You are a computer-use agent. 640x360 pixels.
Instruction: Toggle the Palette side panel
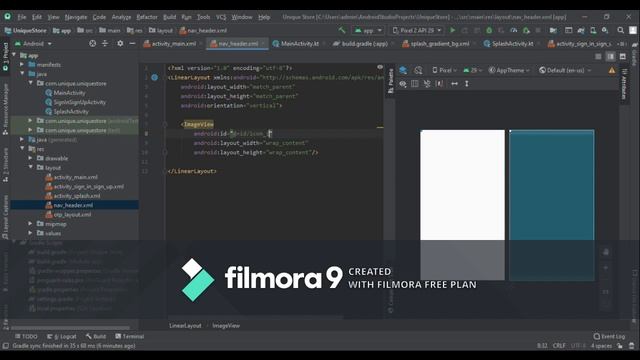point(391,80)
